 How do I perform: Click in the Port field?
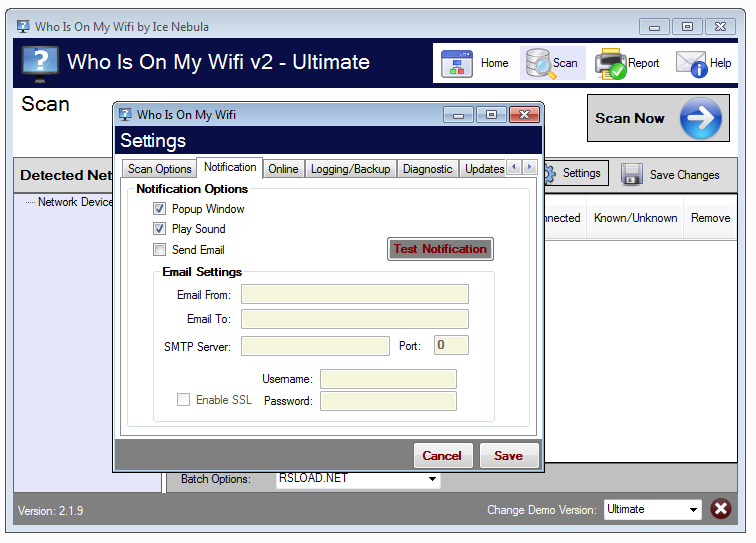click(x=451, y=345)
